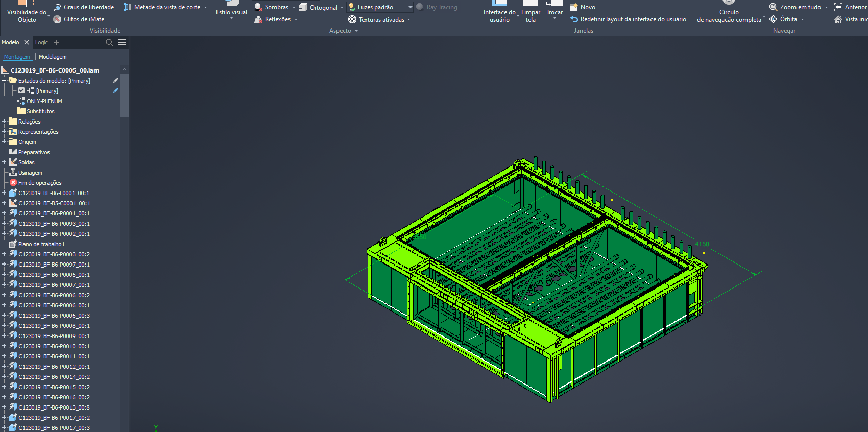The width and height of the screenshot is (868, 432).
Task: Select the ONLY-PLENUM model state
Action: 44,101
